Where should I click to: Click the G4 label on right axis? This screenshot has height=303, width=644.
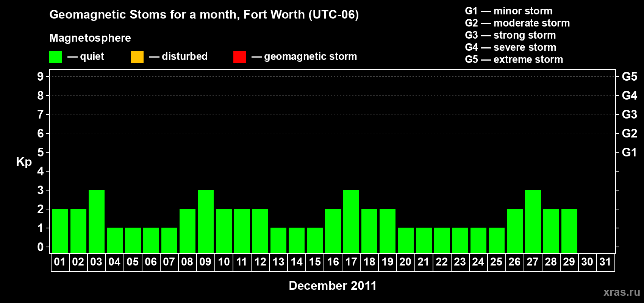pyautogui.click(x=630, y=95)
